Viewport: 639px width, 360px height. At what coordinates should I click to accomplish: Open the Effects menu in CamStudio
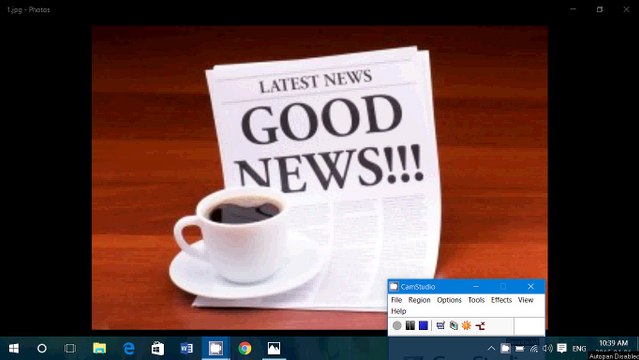click(x=501, y=300)
